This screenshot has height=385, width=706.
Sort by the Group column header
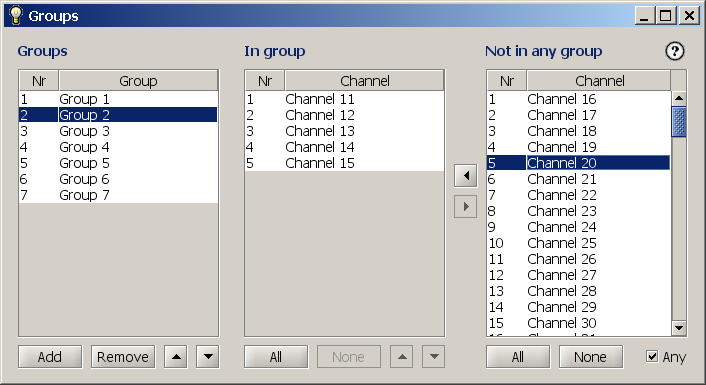138,81
